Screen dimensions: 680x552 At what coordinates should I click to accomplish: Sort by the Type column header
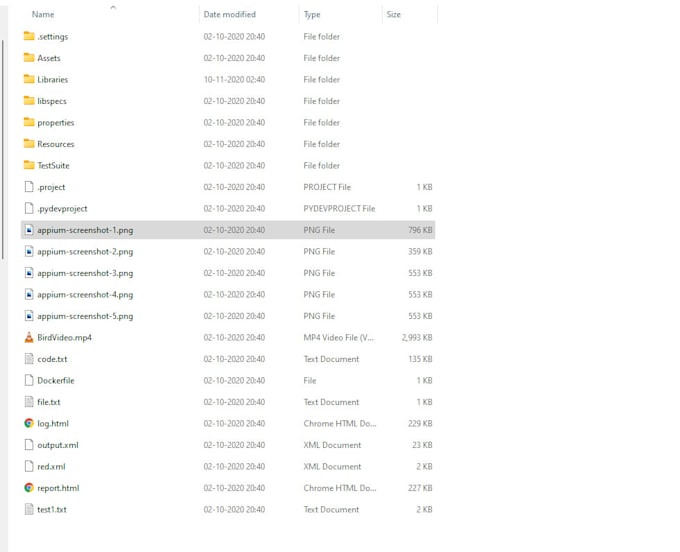pos(312,14)
